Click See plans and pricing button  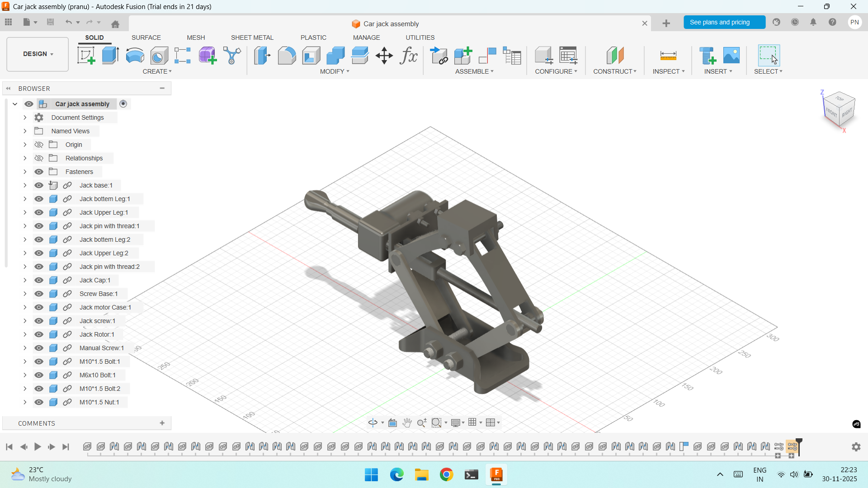point(724,22)
